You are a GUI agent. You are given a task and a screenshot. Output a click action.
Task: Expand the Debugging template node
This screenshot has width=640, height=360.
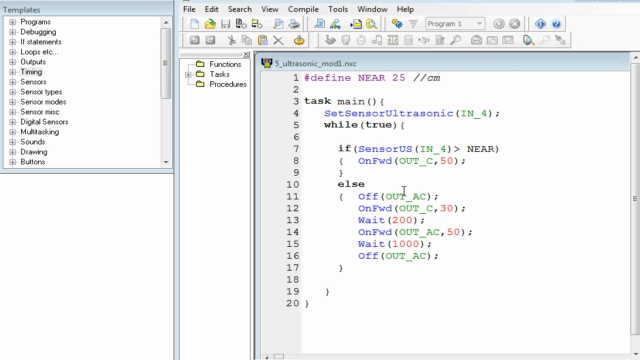coord(13,32)
